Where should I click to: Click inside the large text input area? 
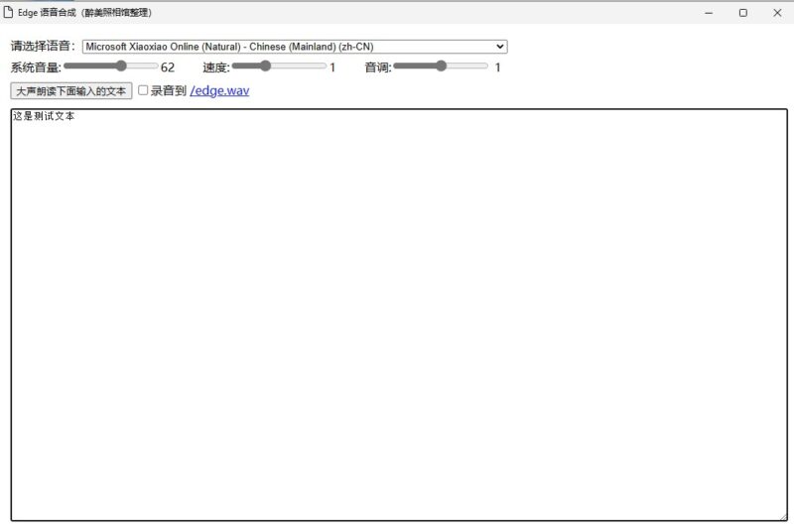pos(397,318)
